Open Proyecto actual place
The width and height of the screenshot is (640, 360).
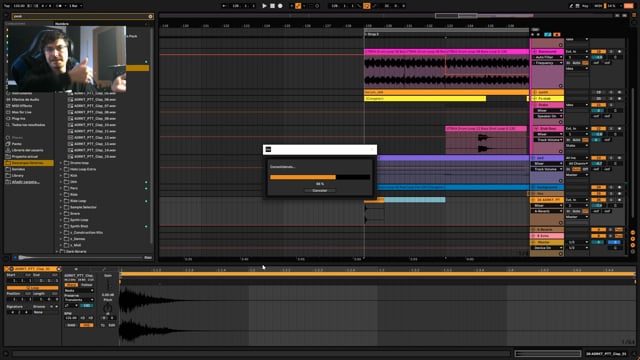(24, 156)
